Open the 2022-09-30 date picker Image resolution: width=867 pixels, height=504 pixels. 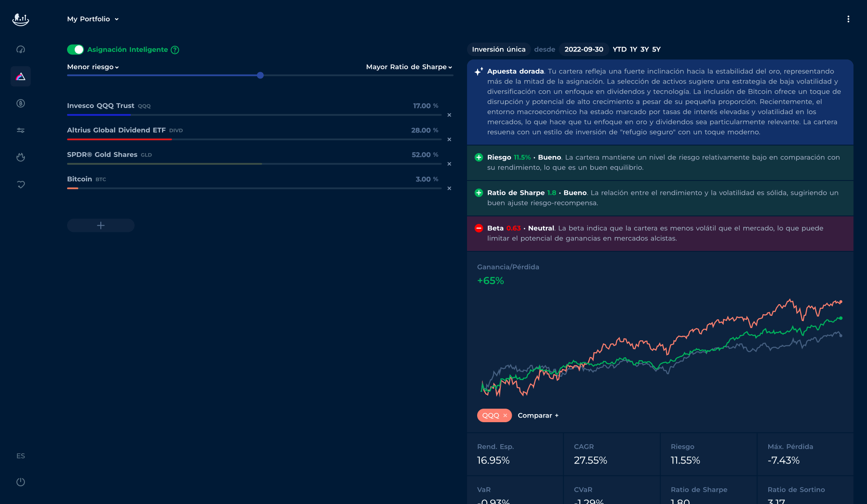pyautogui.click(x=584, y=49)
